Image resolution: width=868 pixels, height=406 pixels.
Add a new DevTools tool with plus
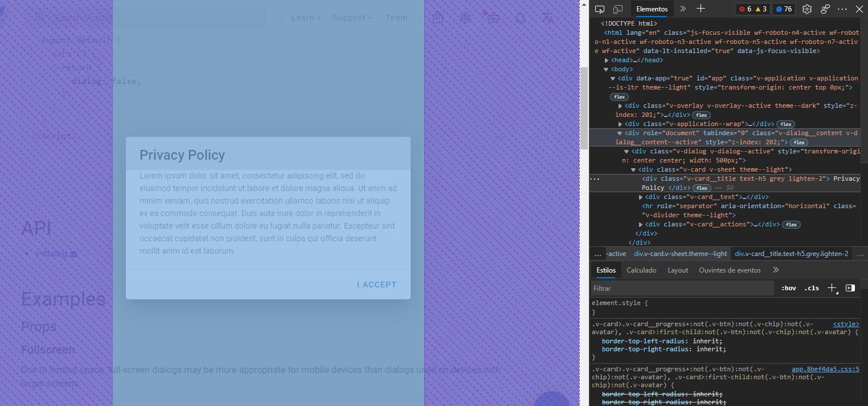point(701,9)
